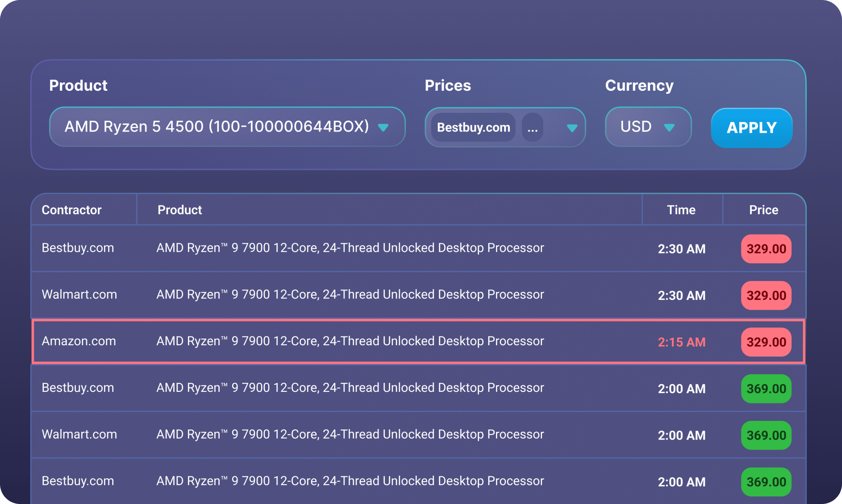The image size is (842, 504).
Task: Click the Prices dropdown arrow icon
Action: click(x=572, y=128)
